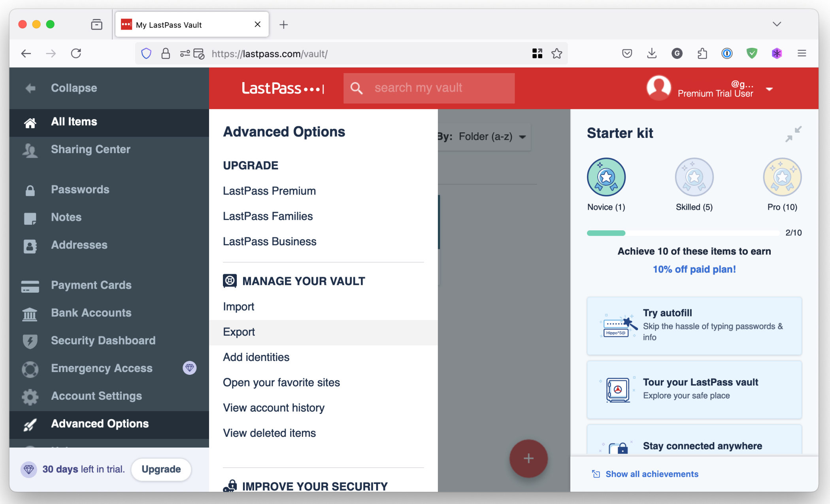The width and height of the screenshot is (830, 504).
Task: Open the red plus add-item button
Action: click(x=528, y=458)
